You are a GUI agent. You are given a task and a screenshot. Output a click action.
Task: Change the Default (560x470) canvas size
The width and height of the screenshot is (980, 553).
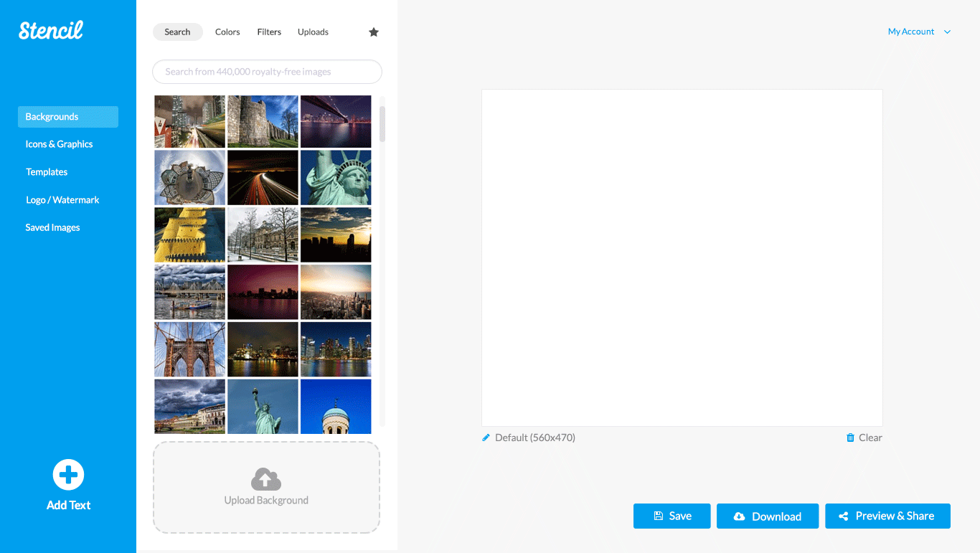pos(535,438)
